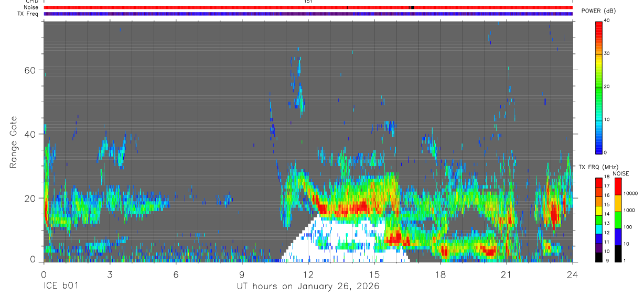Click the "CPID" row label at the top
644x297 pixels.
32,2
